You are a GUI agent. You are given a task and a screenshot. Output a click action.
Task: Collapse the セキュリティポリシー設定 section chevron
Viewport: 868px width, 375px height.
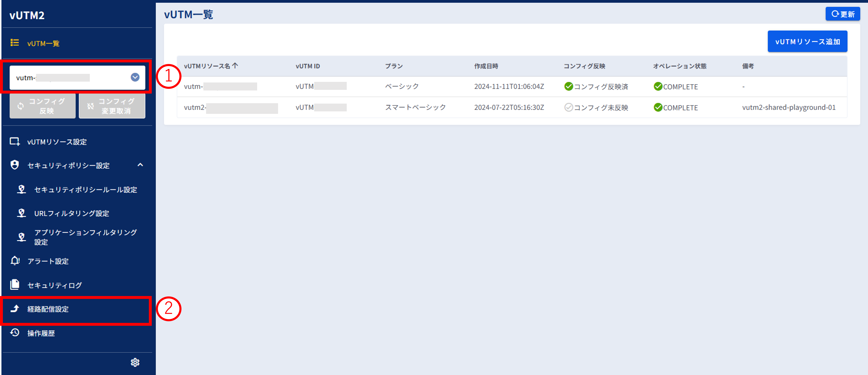coord(140,165)
